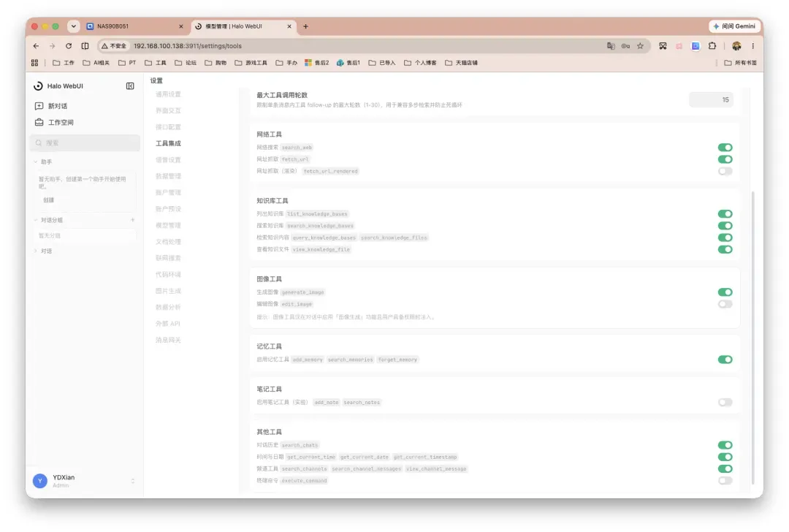Toggle the browser split view icon
Image resolution: width=789 pixels, height=532 pixels.
click(85, 46)
